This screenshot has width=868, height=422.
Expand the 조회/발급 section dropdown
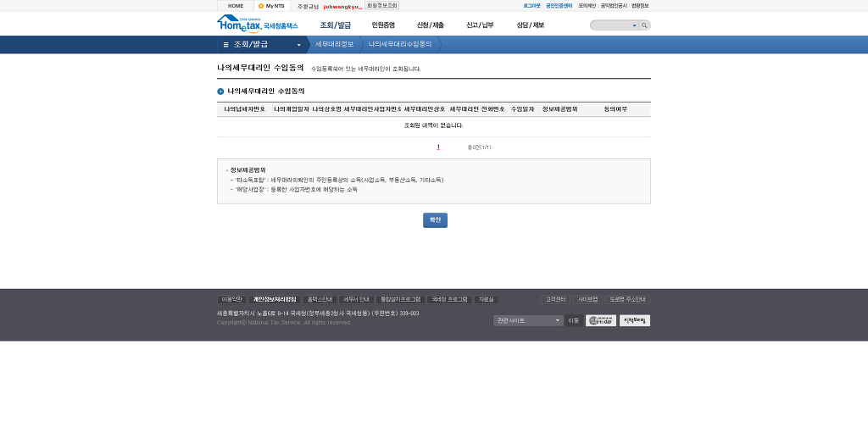point(299,45)
